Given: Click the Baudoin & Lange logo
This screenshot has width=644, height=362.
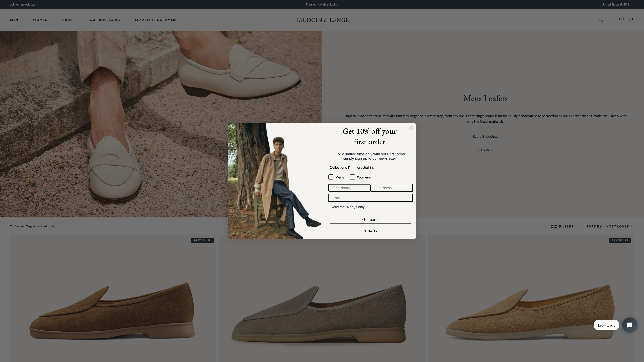Looking at the screenshot, I should pyautogui.click(x=322, y=20).
